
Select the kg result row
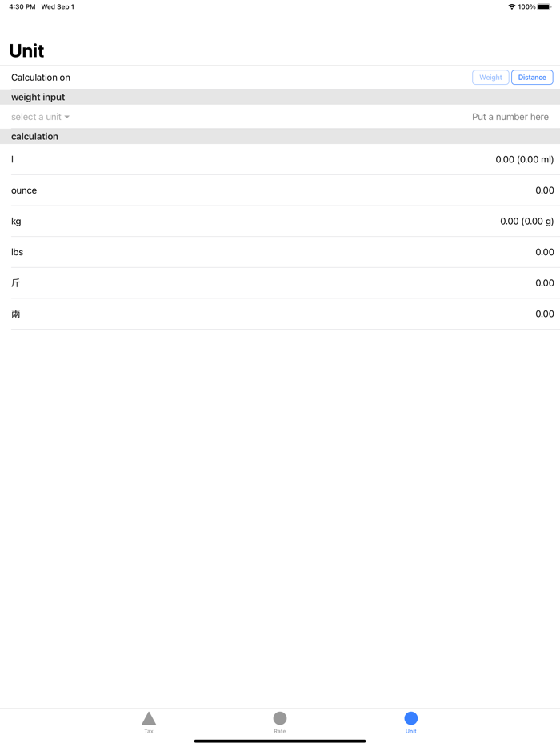[x=280, y=221]
